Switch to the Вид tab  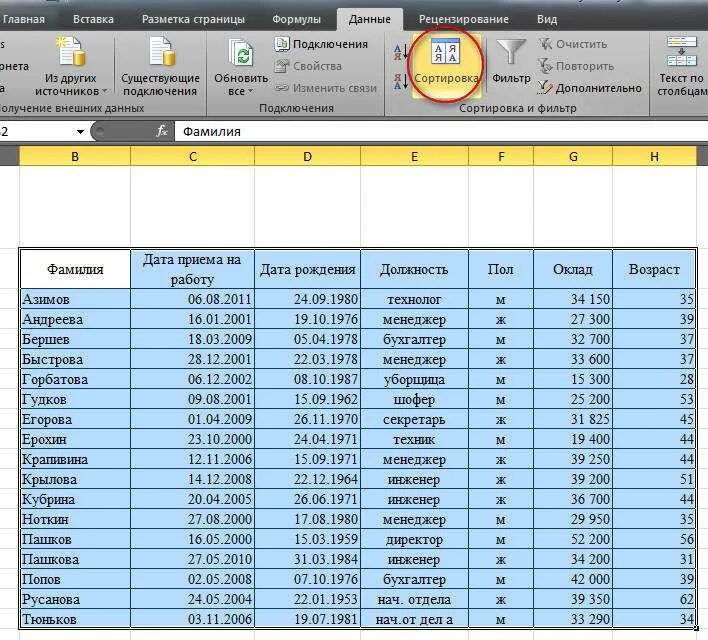tap(547, 19)
